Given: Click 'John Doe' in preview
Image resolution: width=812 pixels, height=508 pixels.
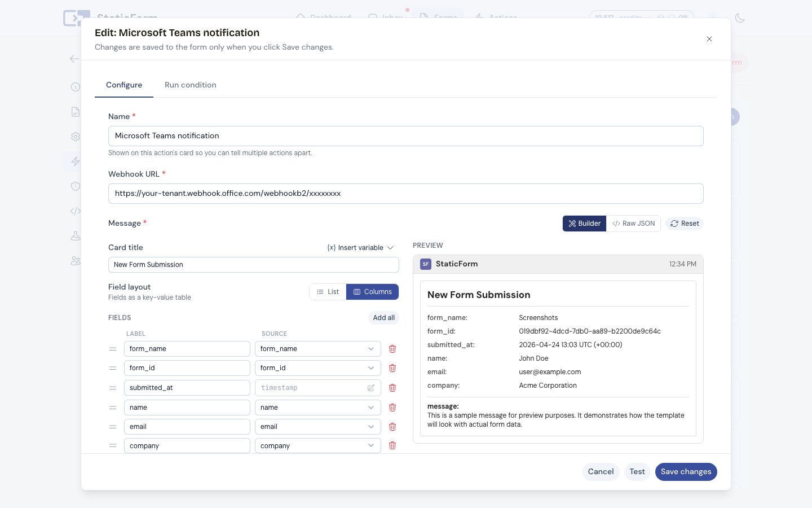Looking at the screenshot, I should [x=533, y=358].
